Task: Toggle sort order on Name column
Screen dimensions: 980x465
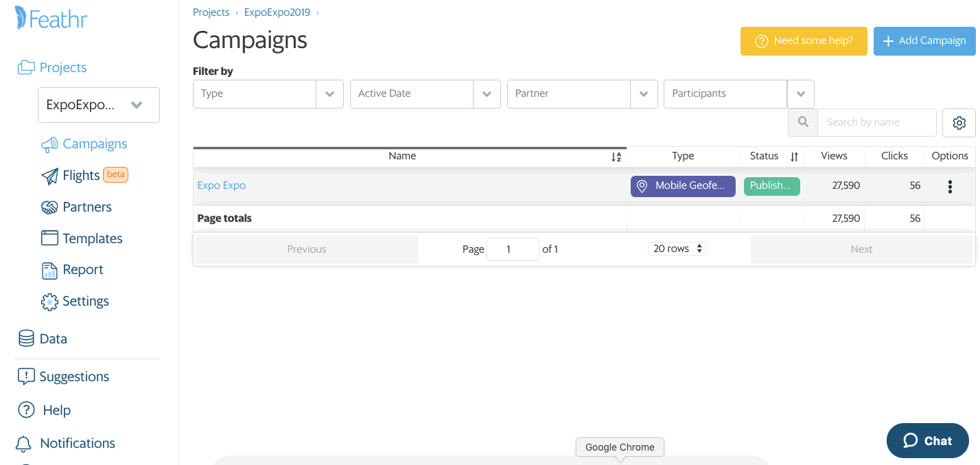Action: pos(616,157)
